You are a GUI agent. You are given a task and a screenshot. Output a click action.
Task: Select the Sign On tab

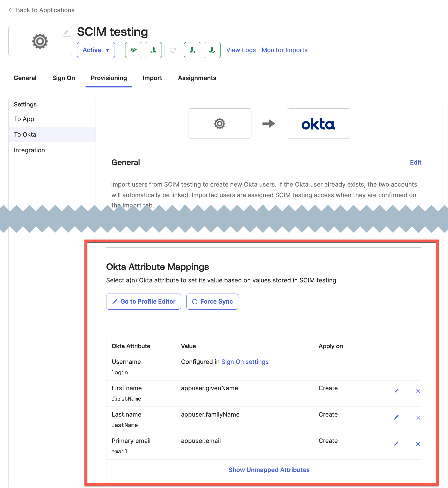click(x=64, y=78)
